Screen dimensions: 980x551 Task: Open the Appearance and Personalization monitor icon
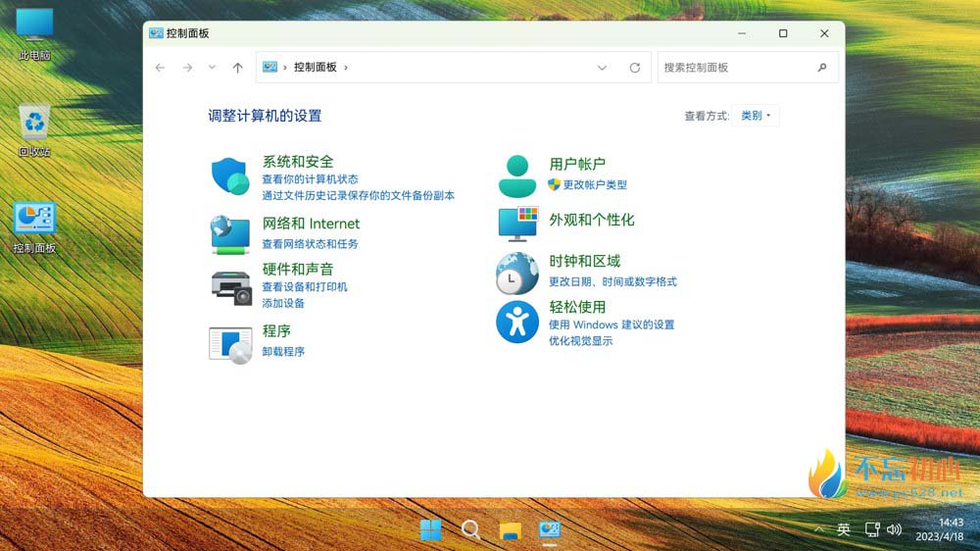pos(517,223)
